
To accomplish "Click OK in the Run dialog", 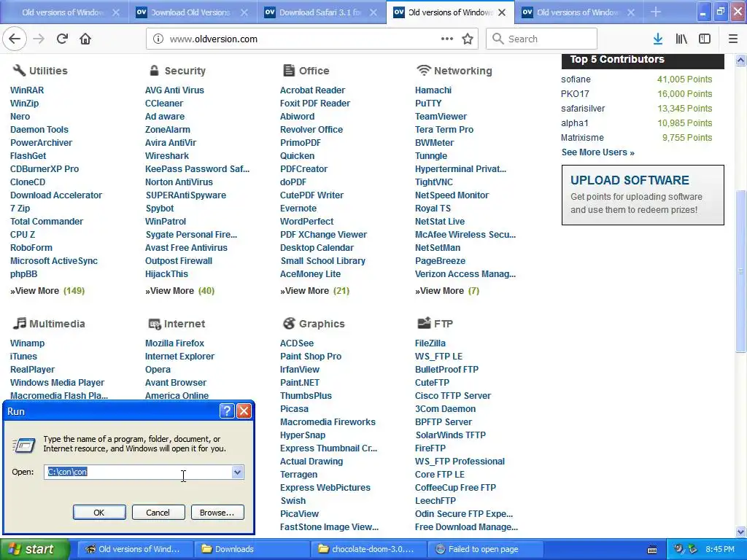I will pyautogui.click(x=99, y=513).
